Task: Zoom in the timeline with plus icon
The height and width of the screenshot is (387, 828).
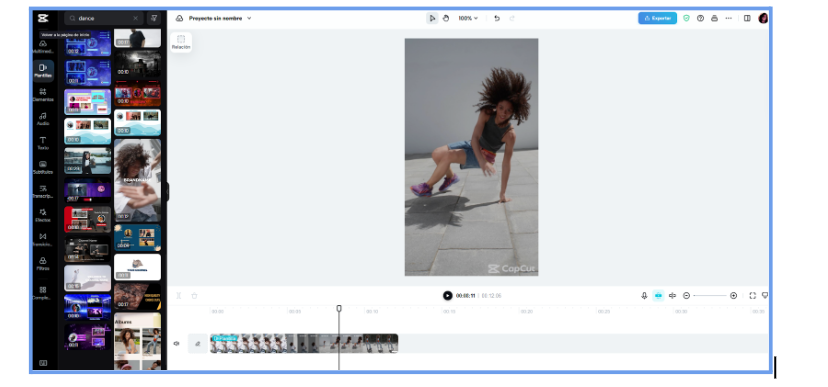Action: tap(733, 296)
